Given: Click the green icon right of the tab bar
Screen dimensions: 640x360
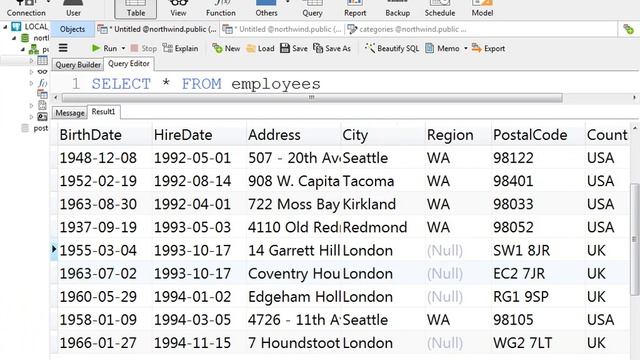Looking at the screenshot, I should [x=629, y=29].
